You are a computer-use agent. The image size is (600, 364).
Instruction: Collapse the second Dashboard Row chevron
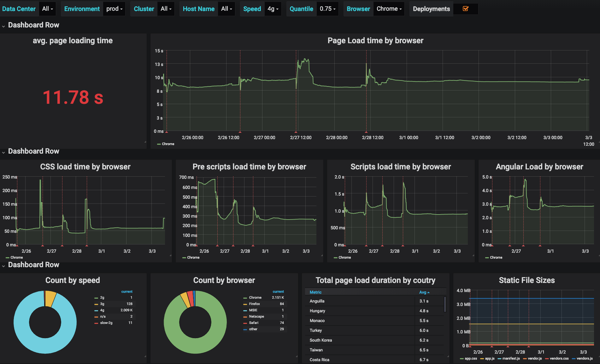[x=3, y=152]
